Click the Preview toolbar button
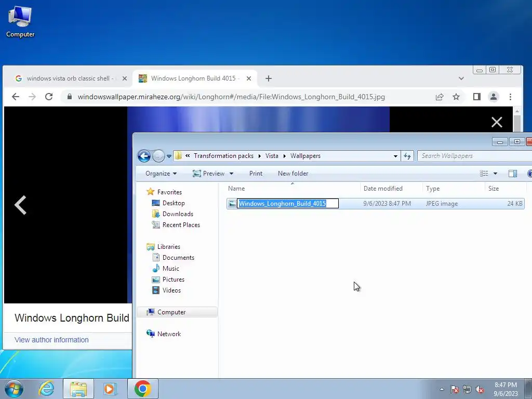The image size is (532, 399). point(209,174)
